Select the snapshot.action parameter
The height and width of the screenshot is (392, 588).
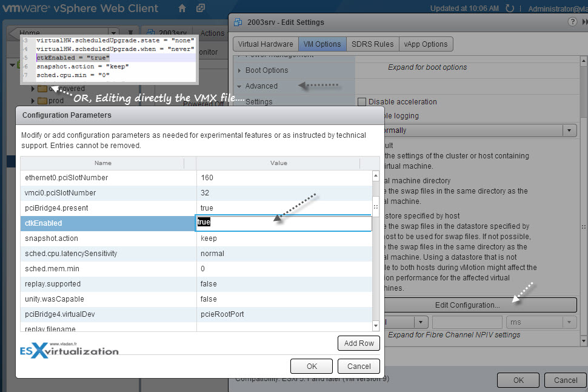(x=52, y=238)
